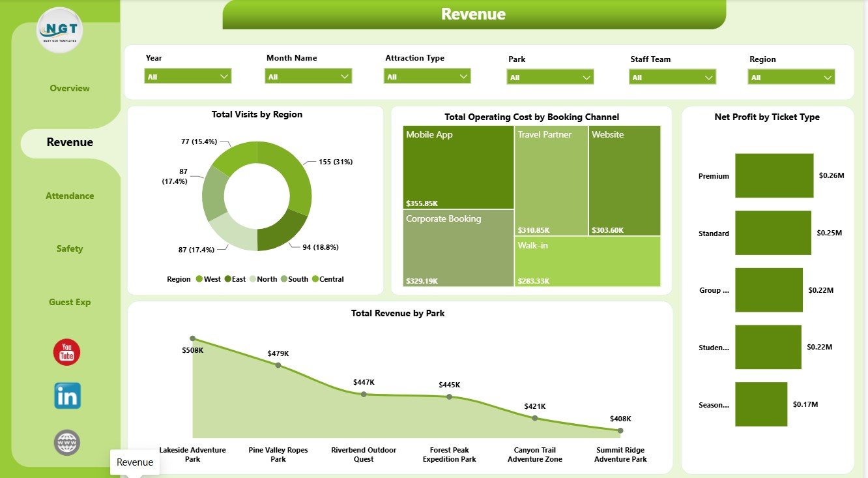Select the Walk-in treemap tile
The width and height of the screenshot is (868, 478).
[588, 261]
